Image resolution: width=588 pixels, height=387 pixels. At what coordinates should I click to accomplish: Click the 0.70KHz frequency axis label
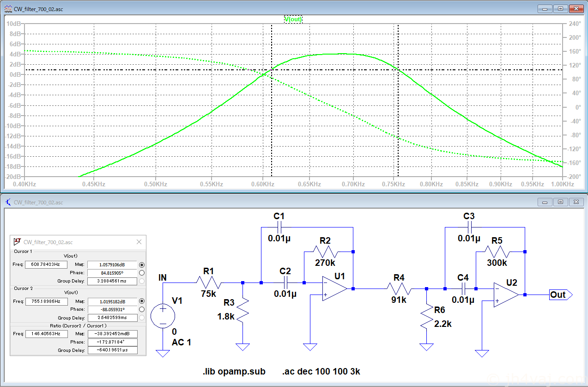[354, 184]
